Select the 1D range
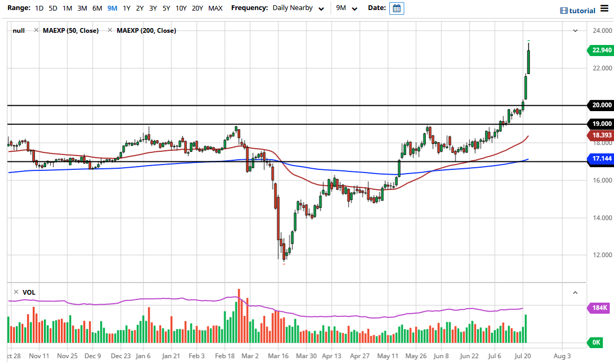The height and width of the screenshot is (364, 614). pos(40,8)
